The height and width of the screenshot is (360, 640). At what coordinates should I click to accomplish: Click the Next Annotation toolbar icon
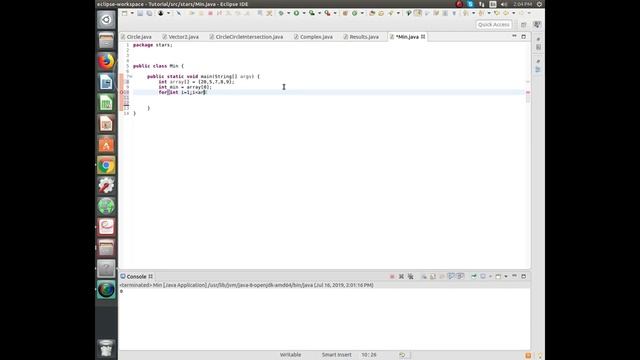(x=466, y=13)
